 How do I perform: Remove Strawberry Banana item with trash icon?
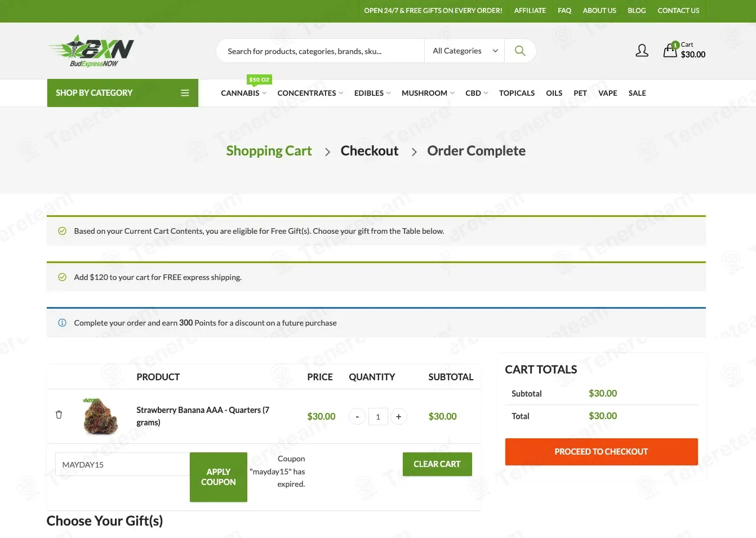59,415
